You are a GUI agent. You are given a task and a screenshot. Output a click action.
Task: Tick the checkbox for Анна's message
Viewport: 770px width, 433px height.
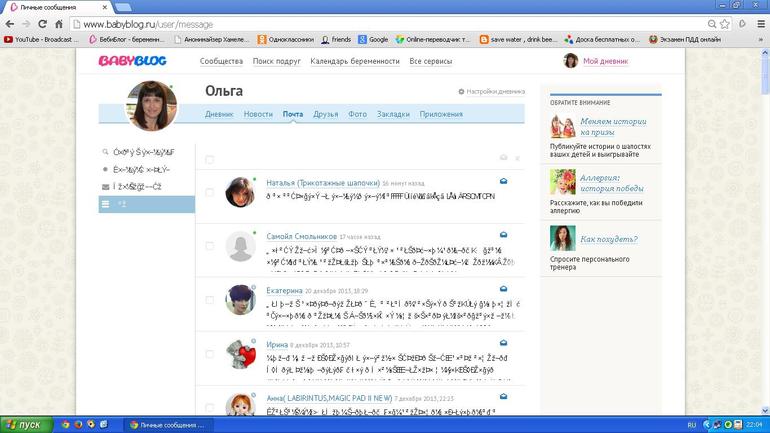pyautogui.click(x=210, y=407)
